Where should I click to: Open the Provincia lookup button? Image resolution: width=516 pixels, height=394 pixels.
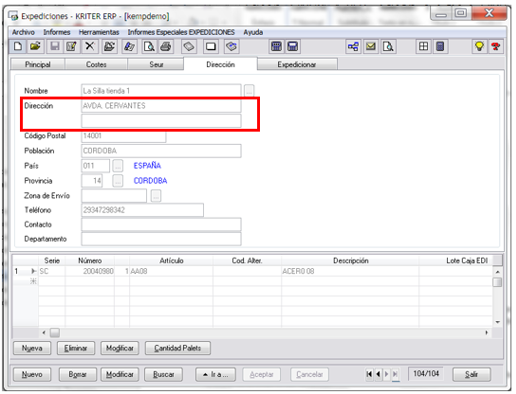click(x=117, y=181)
